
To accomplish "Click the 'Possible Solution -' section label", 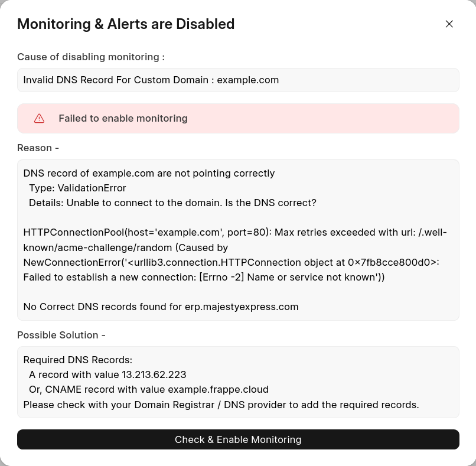I will point(61,335).
